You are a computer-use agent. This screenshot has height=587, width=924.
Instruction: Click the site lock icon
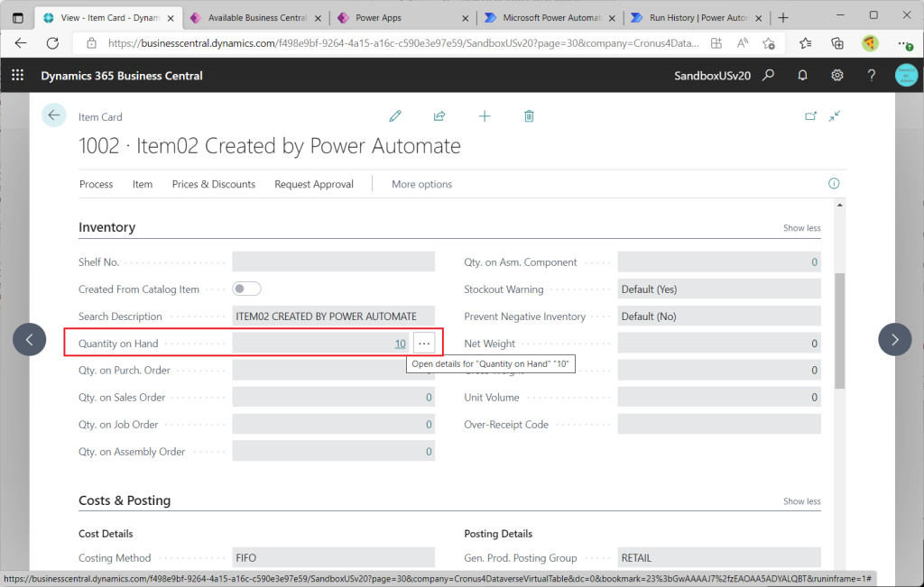coord(91,43)
